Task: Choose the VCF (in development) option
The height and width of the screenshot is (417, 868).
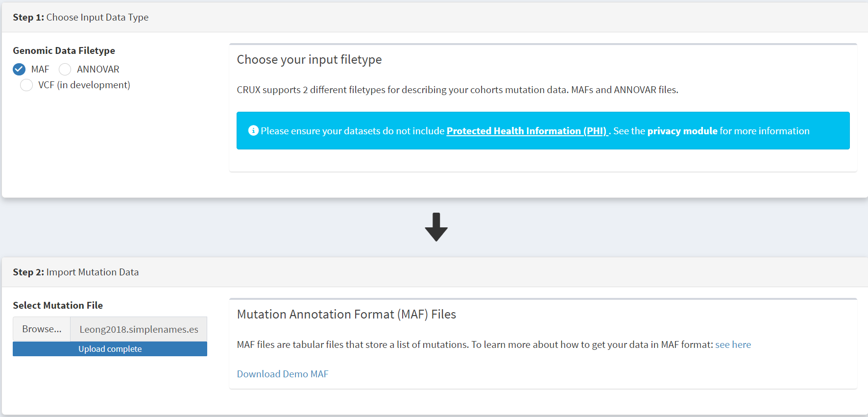Action: click(26, 85)
